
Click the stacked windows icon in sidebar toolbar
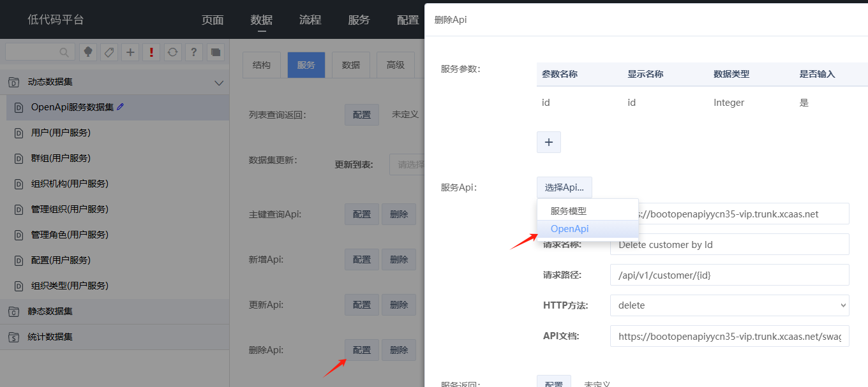click(215, 52)
